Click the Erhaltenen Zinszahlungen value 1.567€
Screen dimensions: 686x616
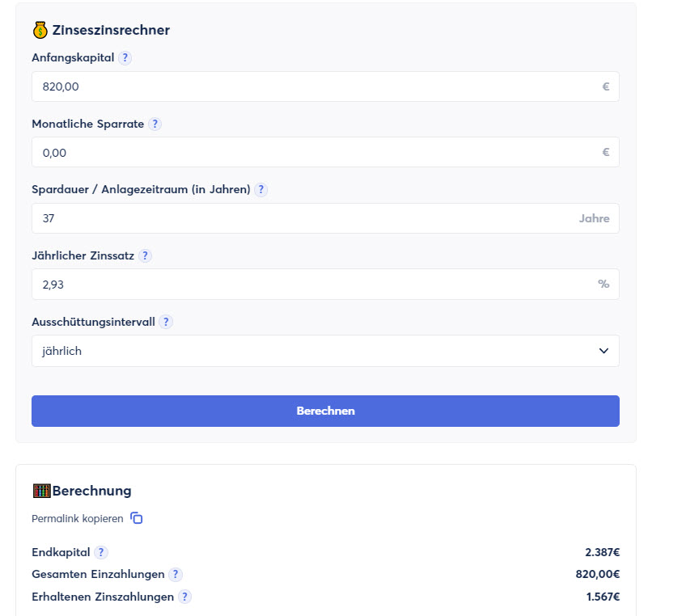tap(603, 597)
